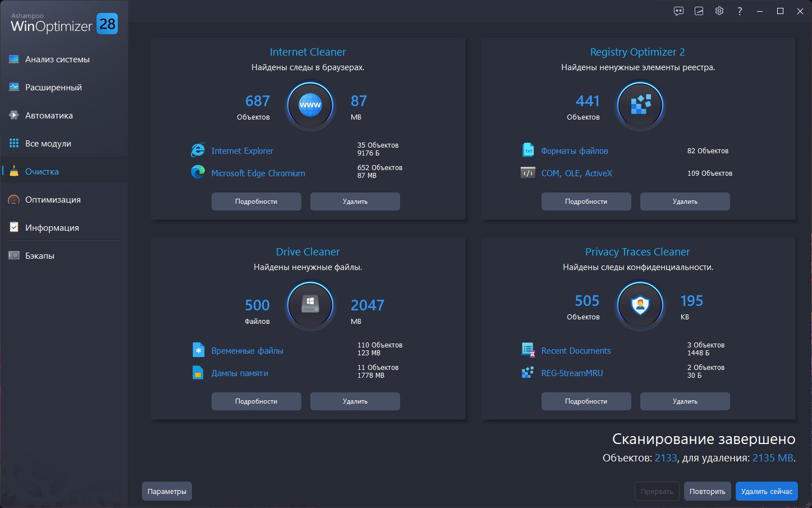Open the Privacy Traces Cleaner title link
This screenshot has width=812, height=508.
637,252
